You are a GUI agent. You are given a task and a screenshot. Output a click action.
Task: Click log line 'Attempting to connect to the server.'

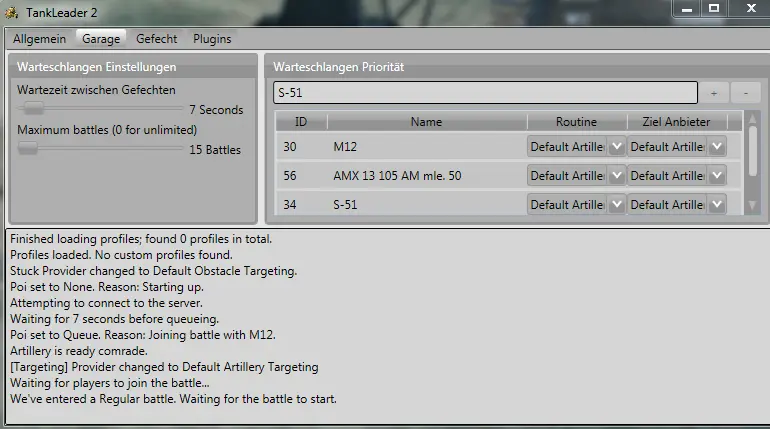[106, 303]
